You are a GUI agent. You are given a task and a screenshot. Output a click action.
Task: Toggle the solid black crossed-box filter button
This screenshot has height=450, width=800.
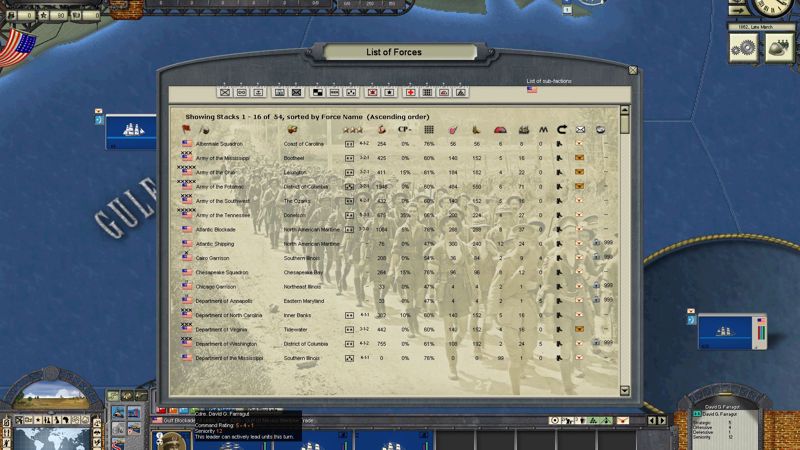click(296, 92)
